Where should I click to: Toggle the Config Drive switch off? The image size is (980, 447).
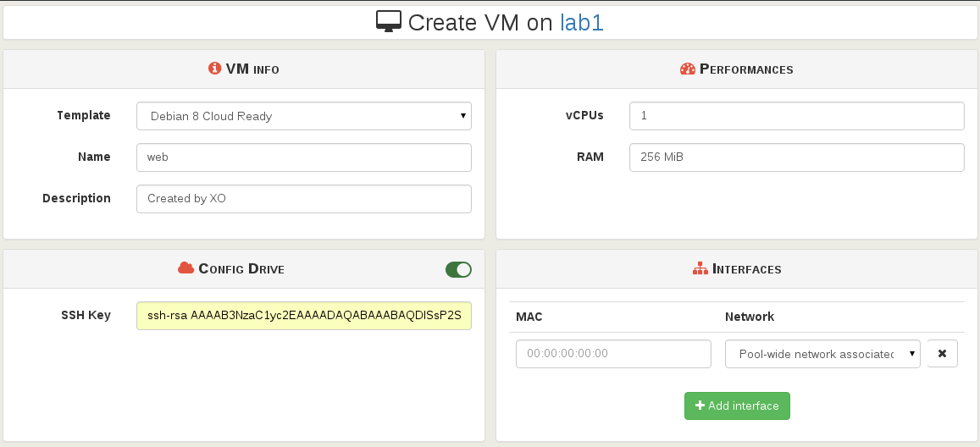pyautogui.click(x=458, y=269)
